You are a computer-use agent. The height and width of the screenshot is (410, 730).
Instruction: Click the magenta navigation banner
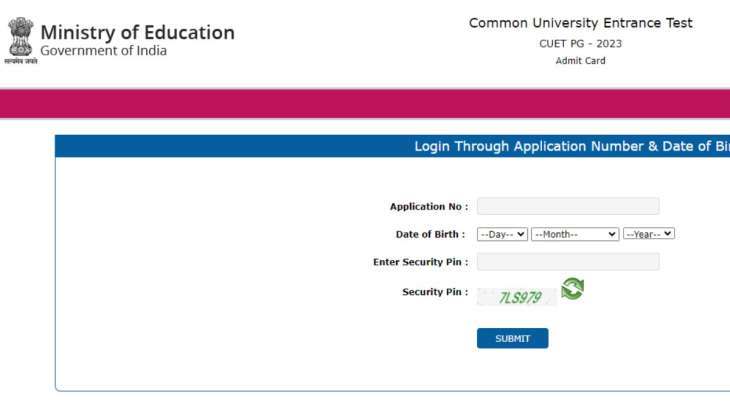coord(365,104)
